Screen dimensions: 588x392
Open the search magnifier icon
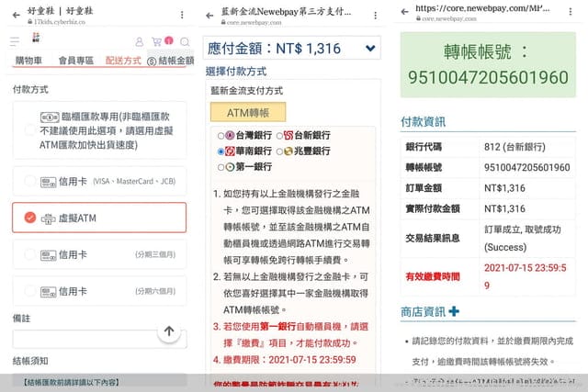[185, 41]
